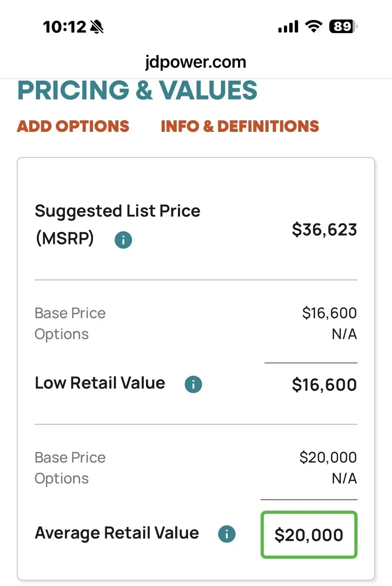This screenshot has height=586, width=392.
Task: Tap the Average Retail Value label
Action: [117, 533]
